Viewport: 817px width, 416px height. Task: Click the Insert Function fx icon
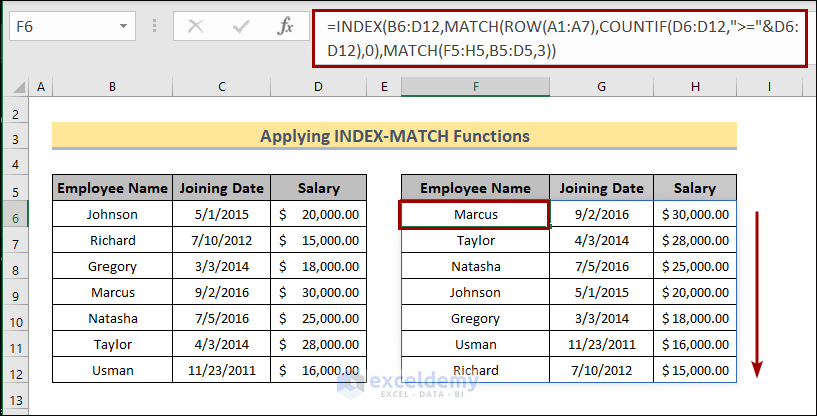pyautogui.click(x=285, y=27)
